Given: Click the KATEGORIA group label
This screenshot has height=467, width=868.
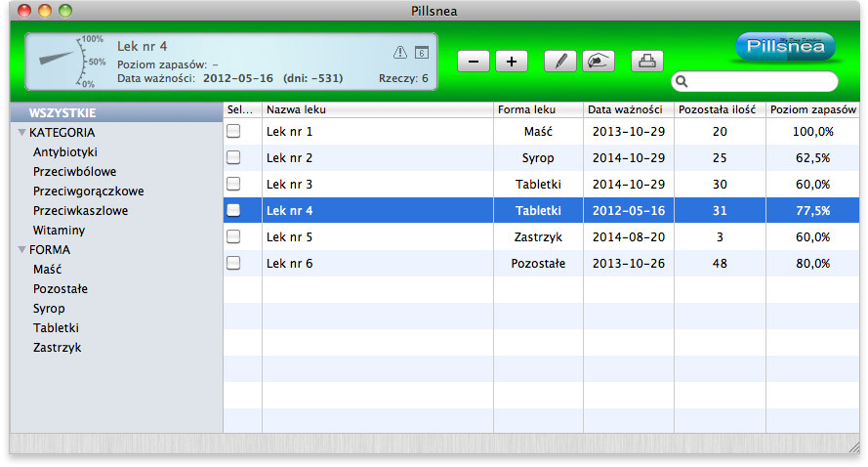Looking at the screenshot, I should [62, 133].
